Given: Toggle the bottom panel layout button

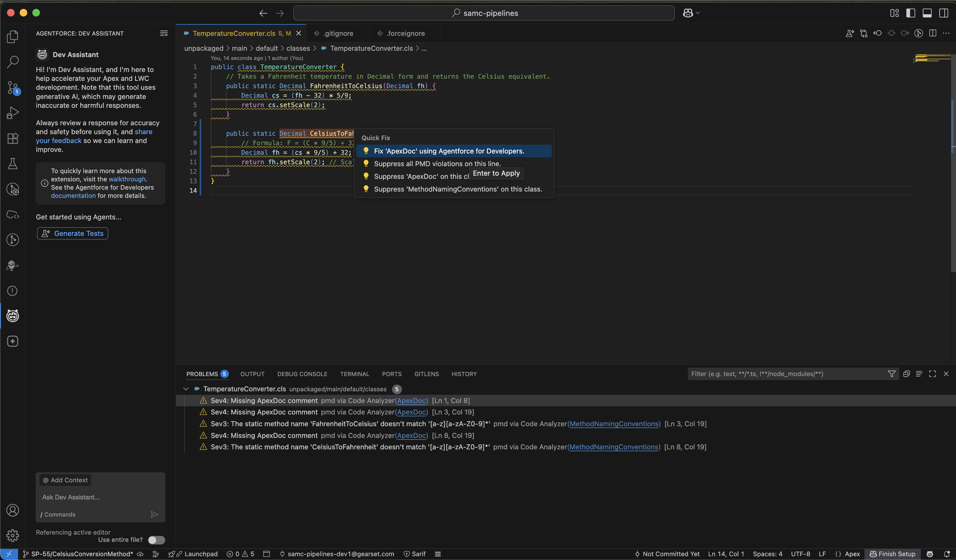Looking at the screenshot, I should (927, 13).
